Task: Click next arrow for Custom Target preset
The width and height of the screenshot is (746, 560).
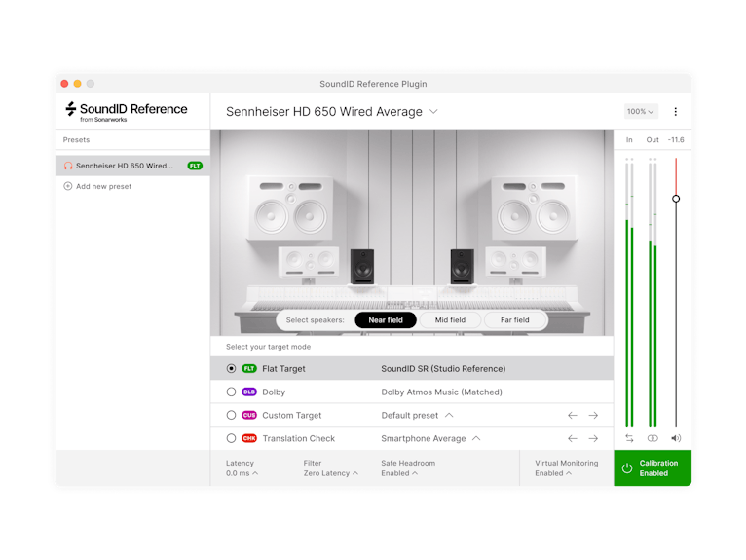Action: click(593, 416)
